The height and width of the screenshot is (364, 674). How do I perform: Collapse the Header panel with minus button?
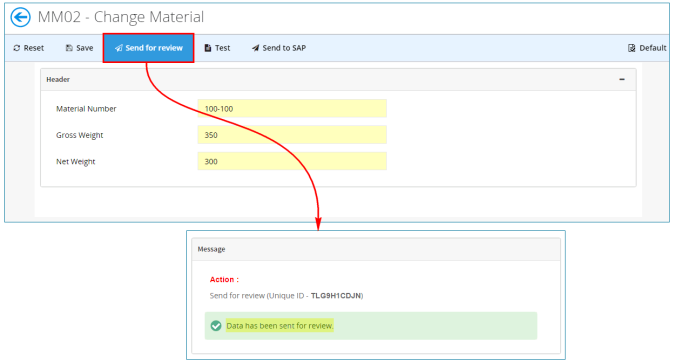[x=622, y=80]
